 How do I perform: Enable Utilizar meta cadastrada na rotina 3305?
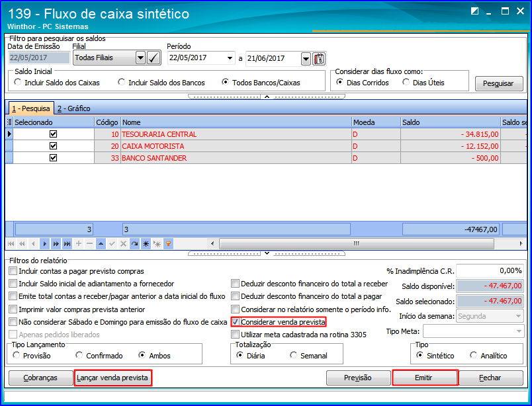tap(235, 335)
